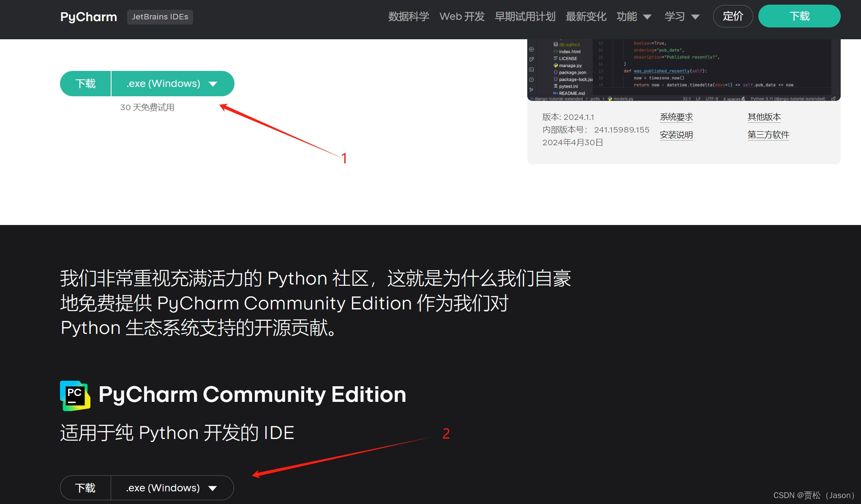Open the 系统要求 link
This screenshot has width=861, height=504.
click(676, 117)
